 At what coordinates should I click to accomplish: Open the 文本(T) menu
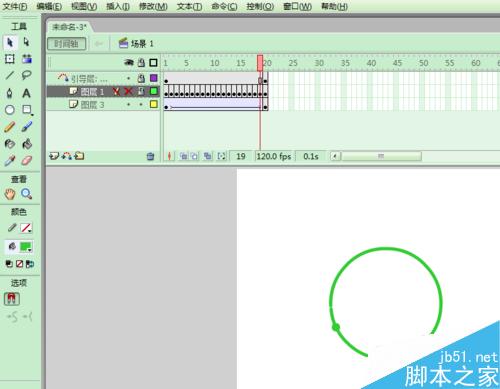[x=189, y=6]
